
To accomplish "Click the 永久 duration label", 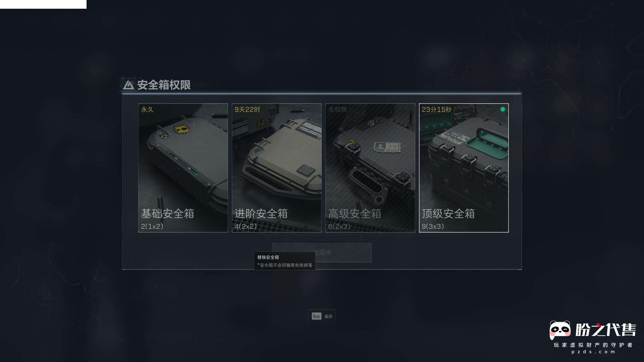I will [147, 110].
